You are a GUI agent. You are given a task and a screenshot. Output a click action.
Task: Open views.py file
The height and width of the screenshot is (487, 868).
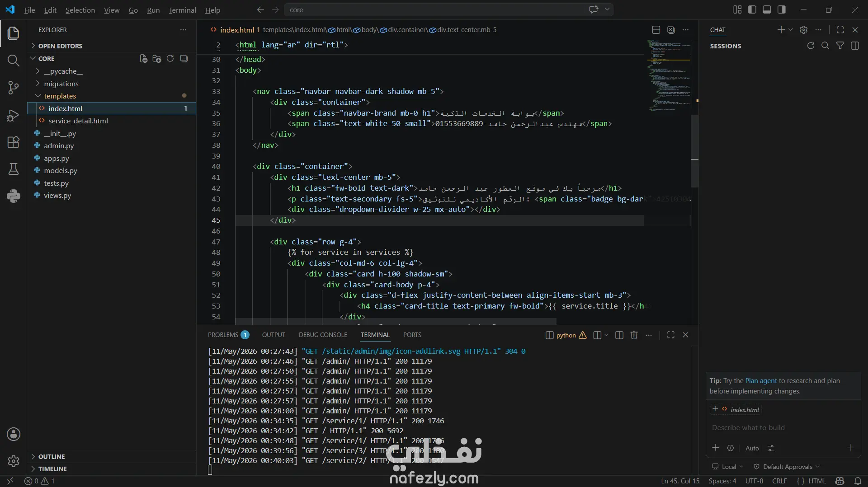tap(57, 196)
